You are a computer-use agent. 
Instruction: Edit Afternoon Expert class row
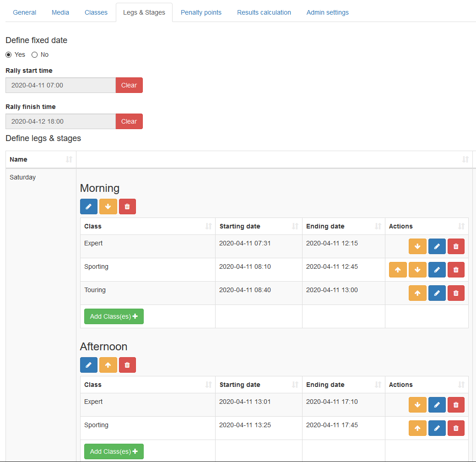(437, 405)
